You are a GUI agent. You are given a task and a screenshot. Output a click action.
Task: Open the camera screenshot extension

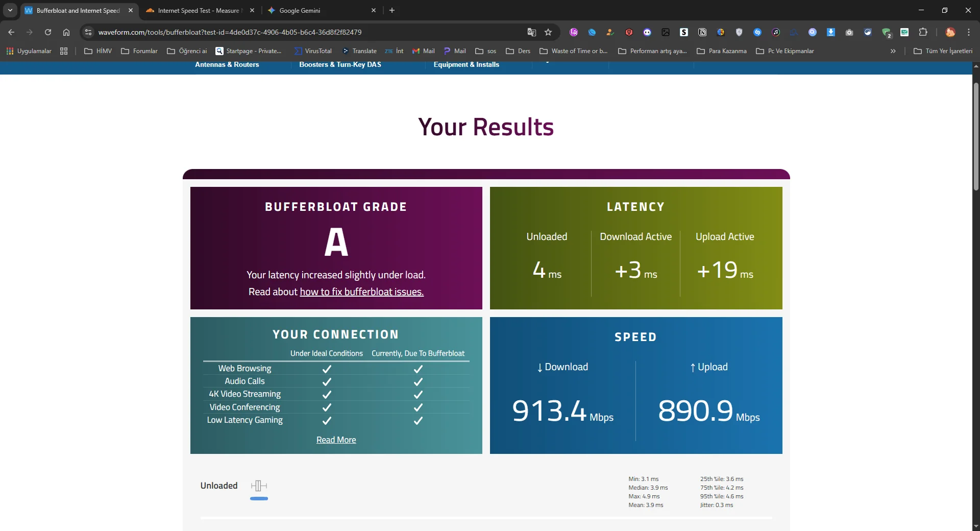(849, 32)
